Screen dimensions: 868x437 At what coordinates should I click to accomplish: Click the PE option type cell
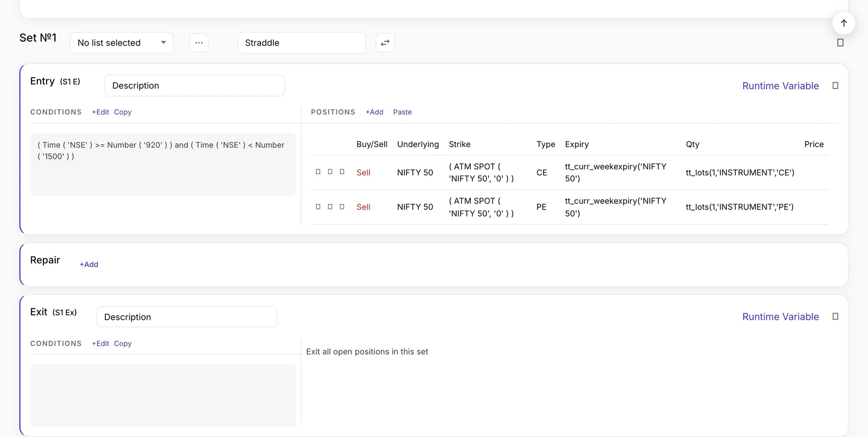(541, 207)
